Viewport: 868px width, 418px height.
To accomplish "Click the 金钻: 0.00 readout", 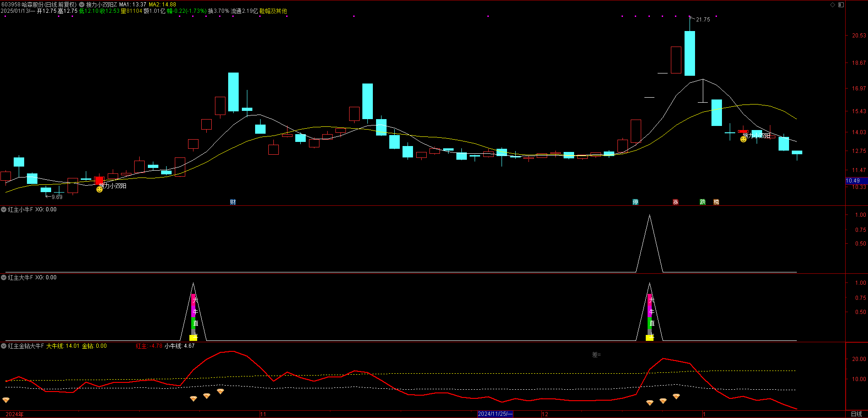I will pyautogui.click(x=94, y=346).
